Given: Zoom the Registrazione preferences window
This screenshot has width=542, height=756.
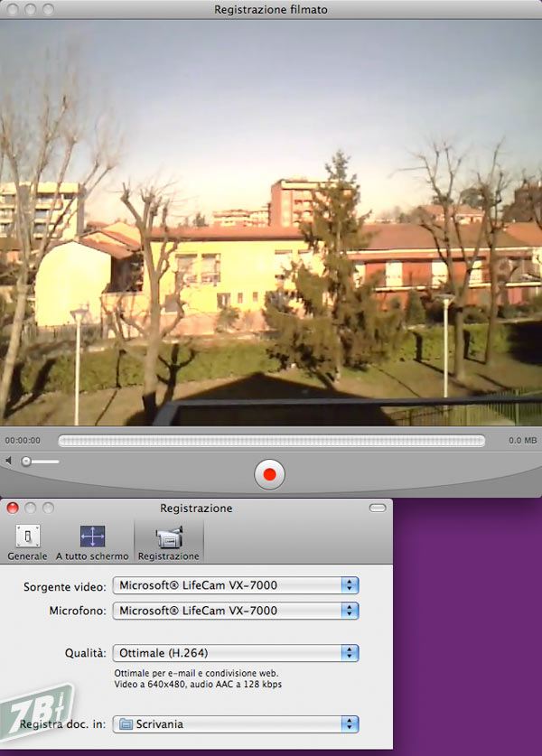Looking at the screenshot, I should tap(48, 508).
